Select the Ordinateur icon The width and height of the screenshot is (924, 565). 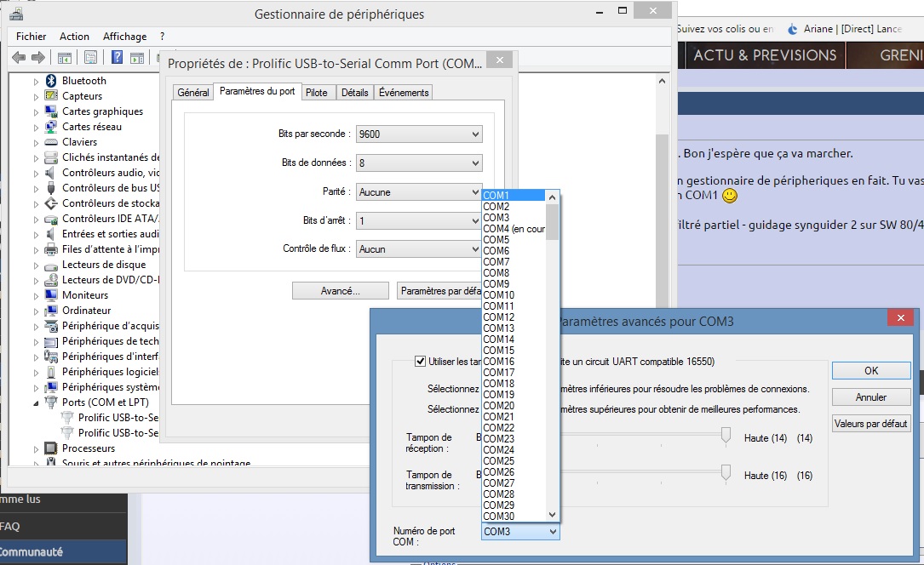pos(51,311)
